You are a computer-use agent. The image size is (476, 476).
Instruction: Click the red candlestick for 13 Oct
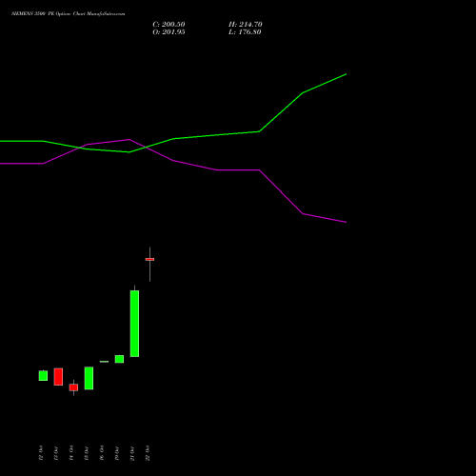[58, 377]
